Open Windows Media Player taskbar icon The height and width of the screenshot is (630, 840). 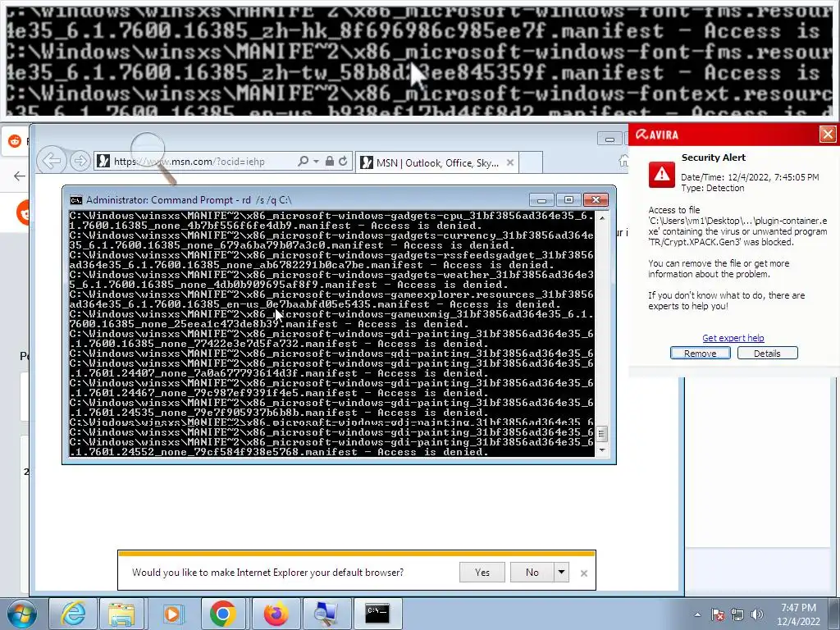[172, 614]
